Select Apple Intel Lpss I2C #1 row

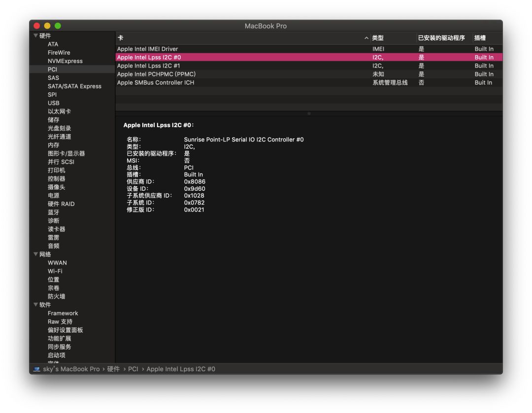(309, 66)
